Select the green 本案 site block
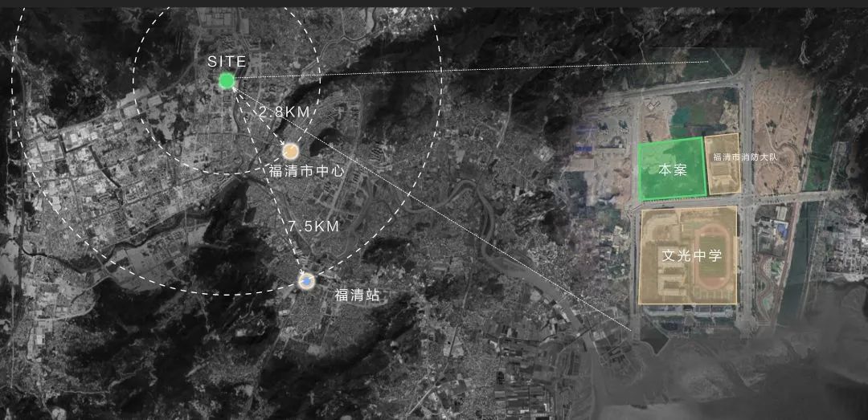868x420 pixels. (670, 169)
